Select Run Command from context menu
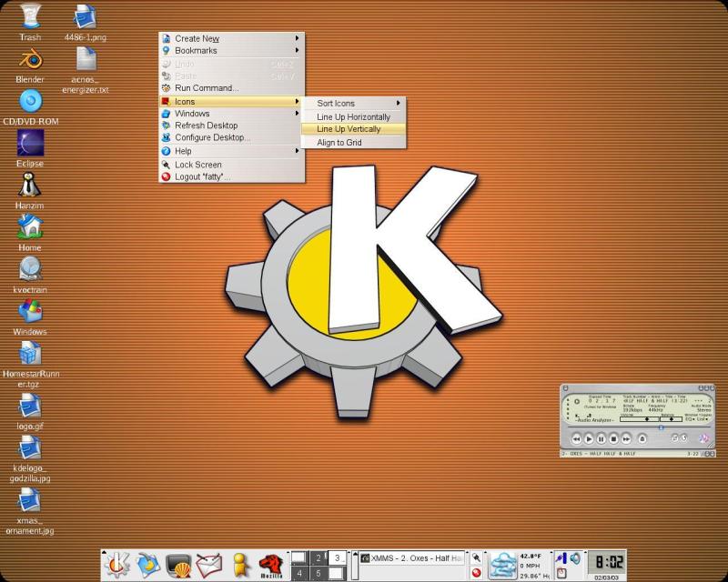Image resolution: width=728 pixels, height=582 pixels. 232,88
